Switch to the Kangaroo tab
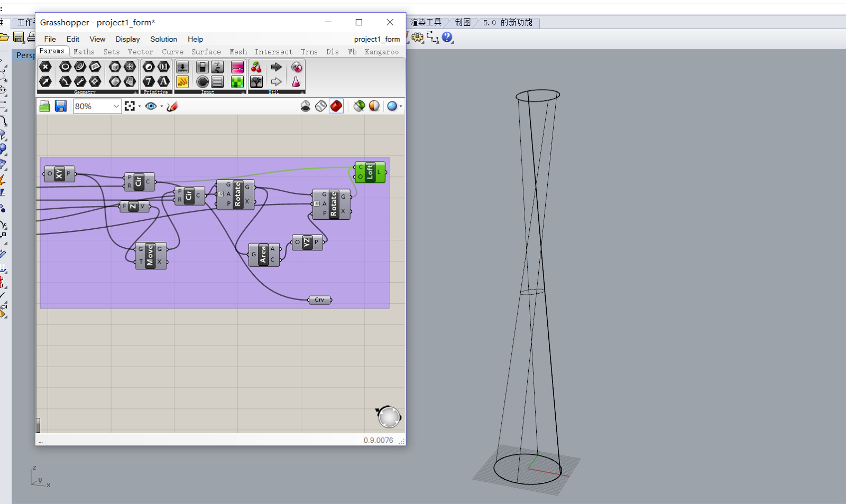Viewport: 846px width, 504px height. pyautogui.click(x=382, y=52)
